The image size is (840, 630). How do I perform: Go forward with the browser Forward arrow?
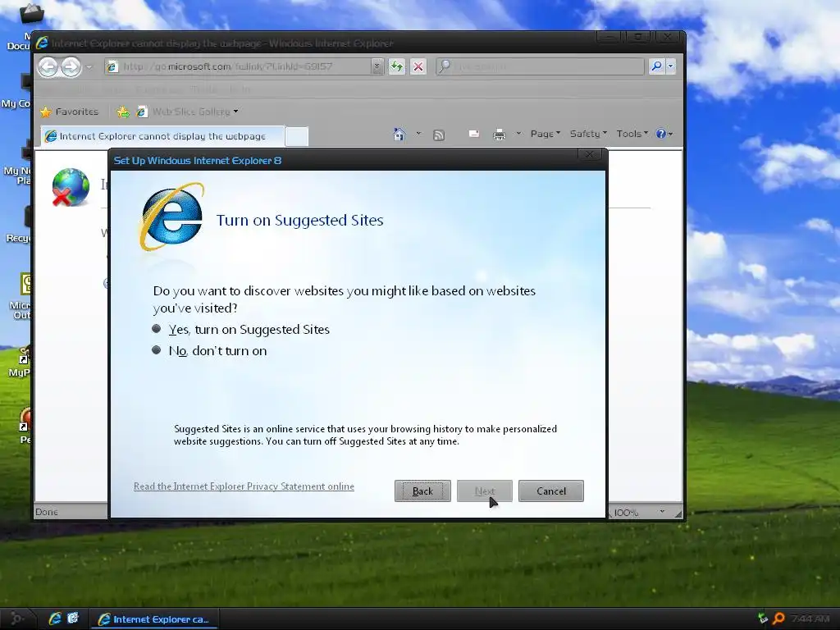click(x=71, y=67)
